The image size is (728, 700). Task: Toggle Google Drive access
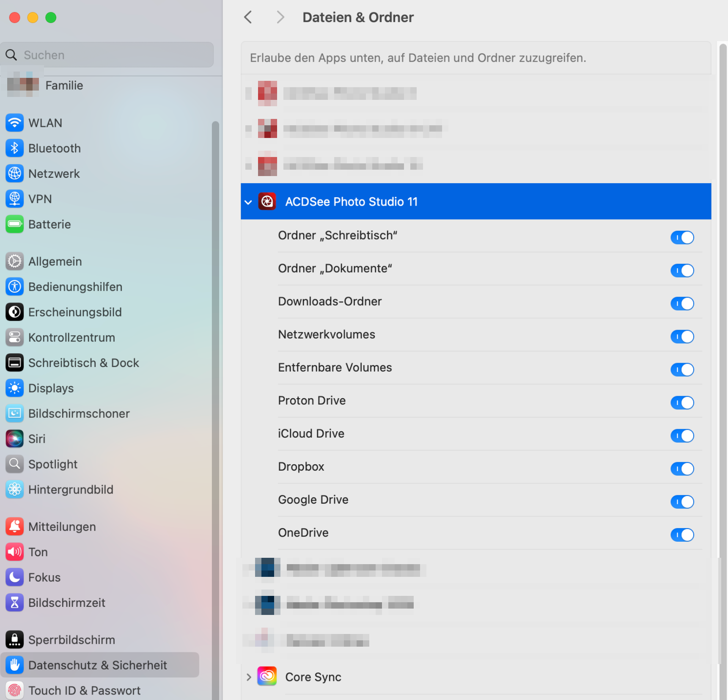[x=682, y=502]
